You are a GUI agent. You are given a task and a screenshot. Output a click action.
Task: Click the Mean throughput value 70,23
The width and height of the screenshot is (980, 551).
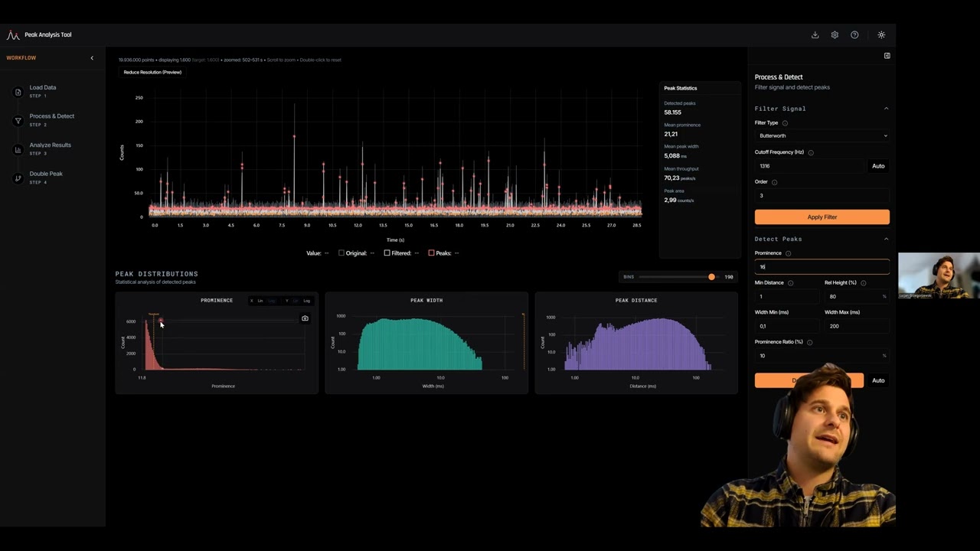(x=671, y=178)
